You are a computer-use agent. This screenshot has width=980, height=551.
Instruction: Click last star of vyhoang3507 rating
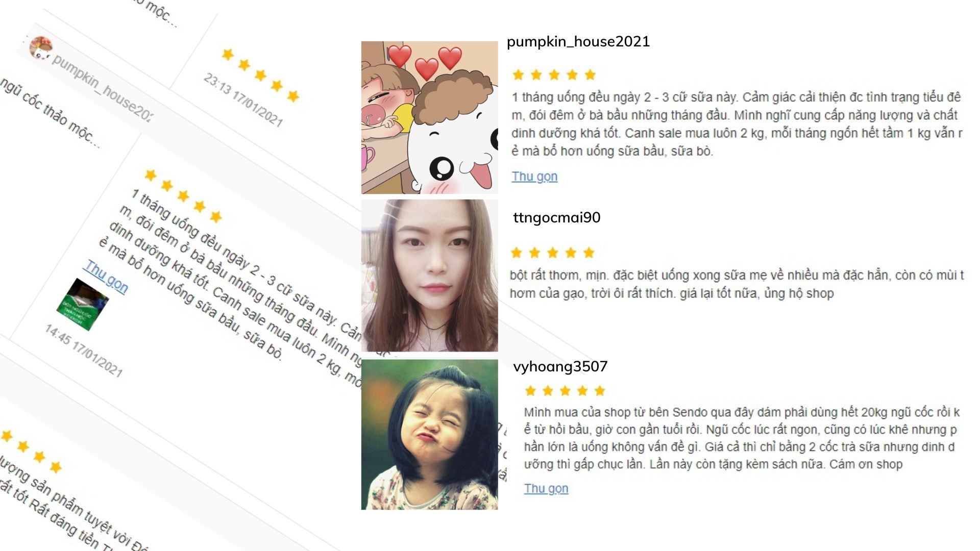(x=600, y=391)
